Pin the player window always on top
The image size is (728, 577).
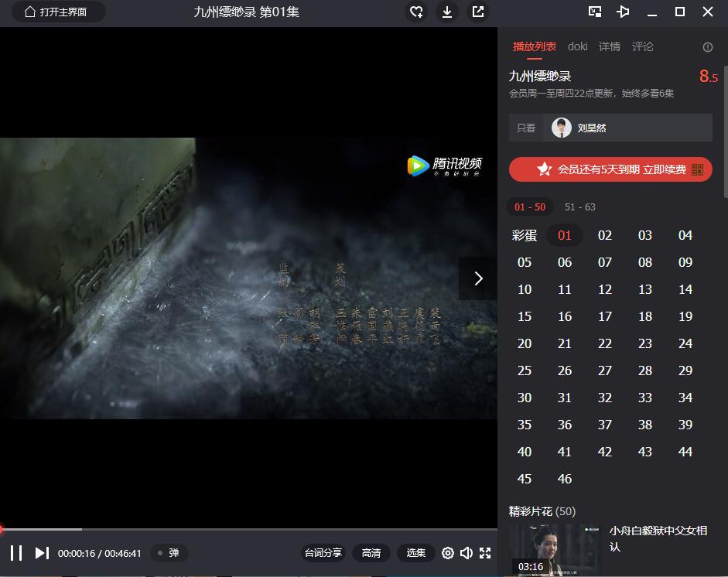[624, 12]
